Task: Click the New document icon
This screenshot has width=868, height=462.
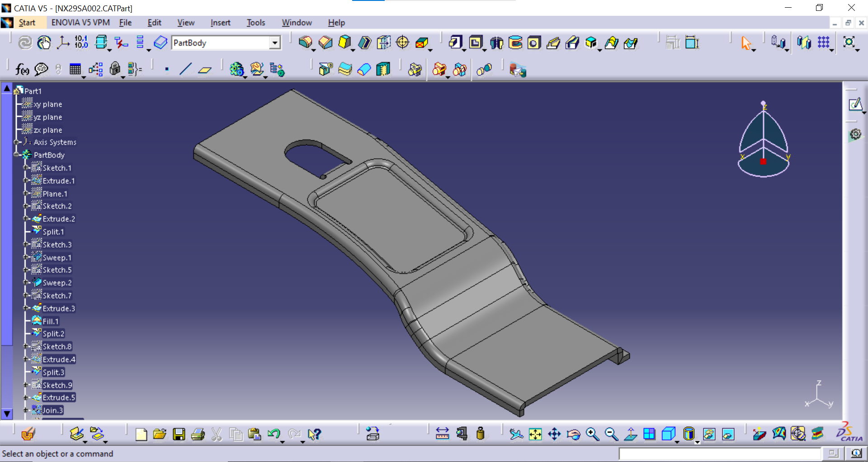Action: pyautogui.click(x=141, y=434)
